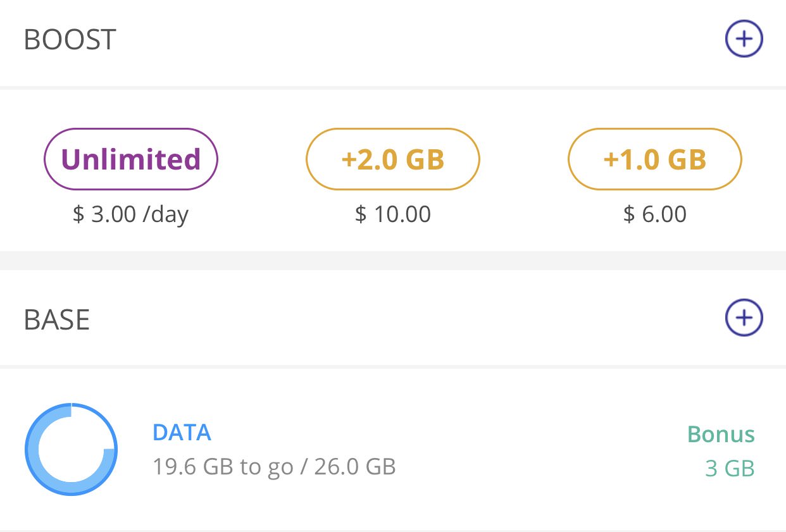The width and height of the screenshot is (786, 532).
Task: Click the $ 3.00 price amount
Action: 104,214
